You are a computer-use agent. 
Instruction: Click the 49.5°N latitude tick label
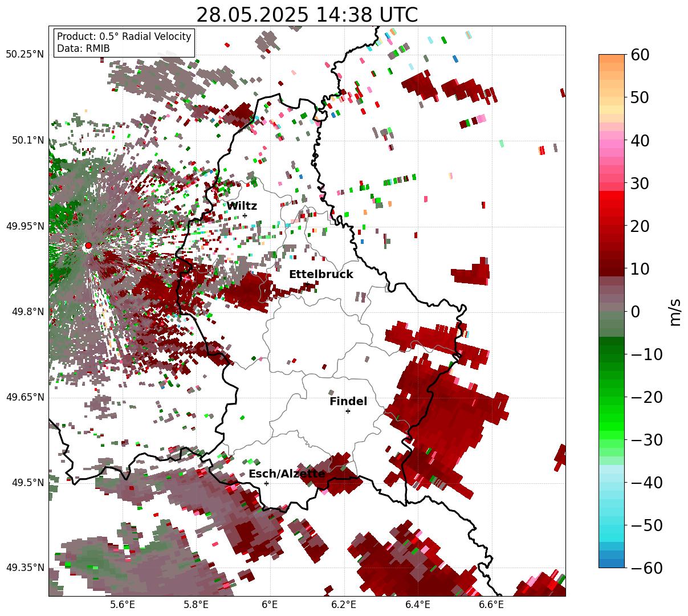[x=27, y=483]
